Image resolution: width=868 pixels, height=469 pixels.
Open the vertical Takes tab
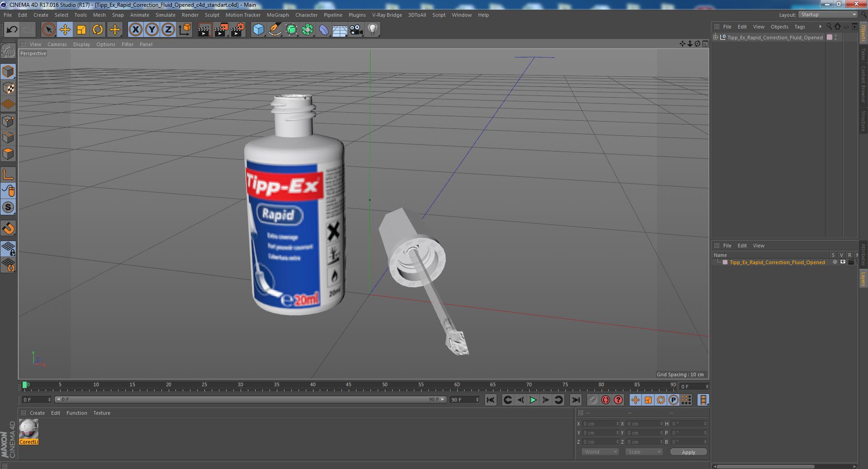coord(863,54)
